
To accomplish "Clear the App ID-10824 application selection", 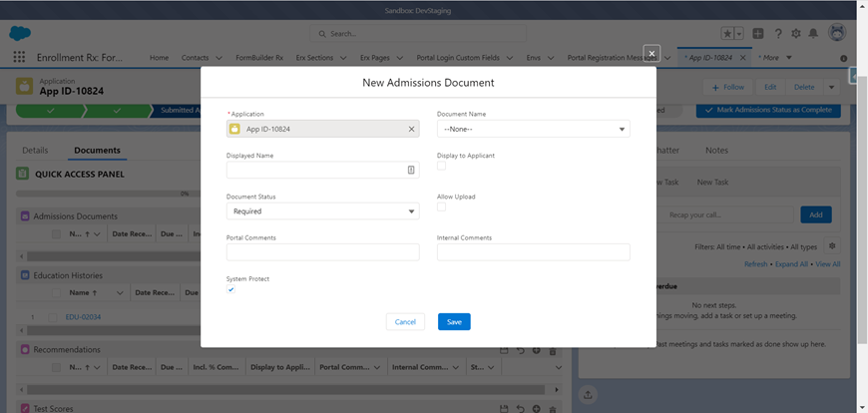I will point(411,129).
